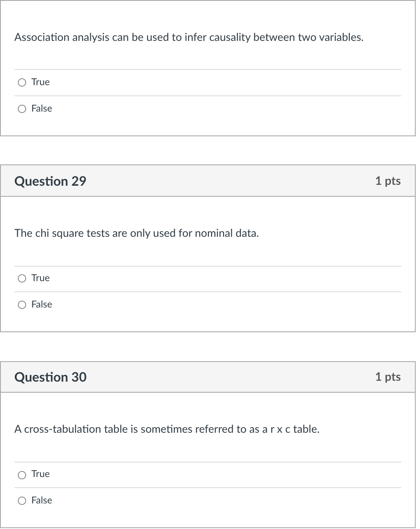Select True for the association analysis question
This screenshot has height=529, width=420.
pos(22,82)
